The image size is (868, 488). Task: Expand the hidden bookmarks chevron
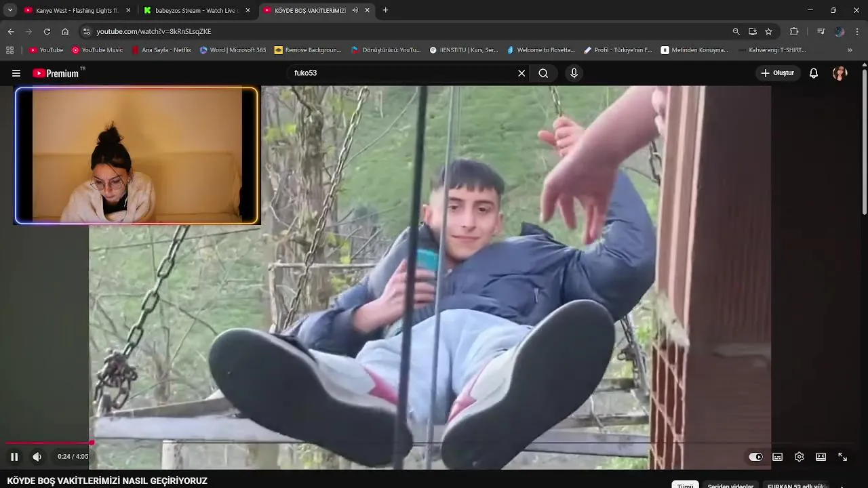tap(850, 50)
